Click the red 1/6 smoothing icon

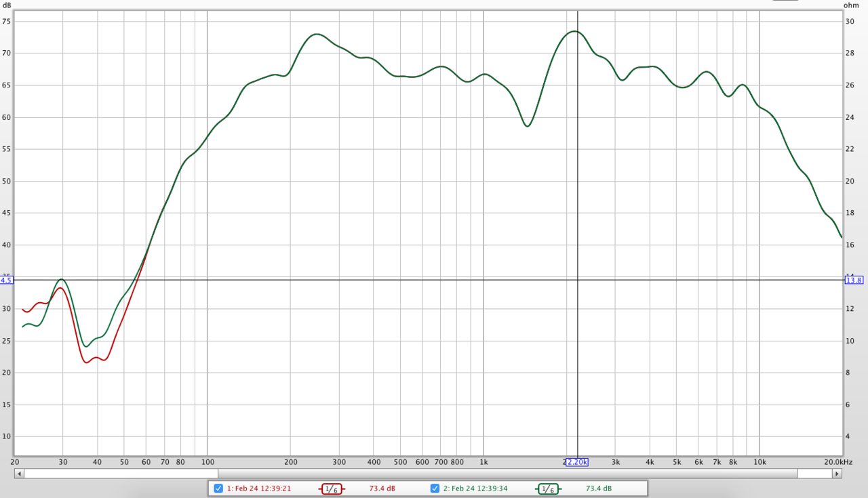pyautogui.click(x=332, y=489)
